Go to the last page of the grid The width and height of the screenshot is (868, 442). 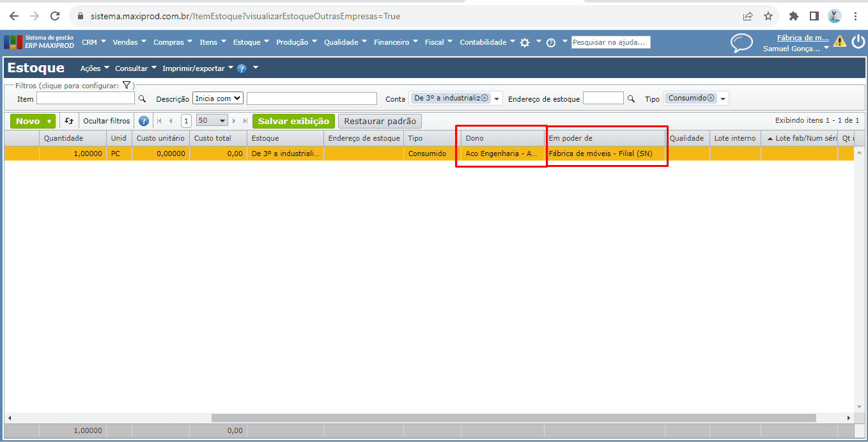coord(245,121)
